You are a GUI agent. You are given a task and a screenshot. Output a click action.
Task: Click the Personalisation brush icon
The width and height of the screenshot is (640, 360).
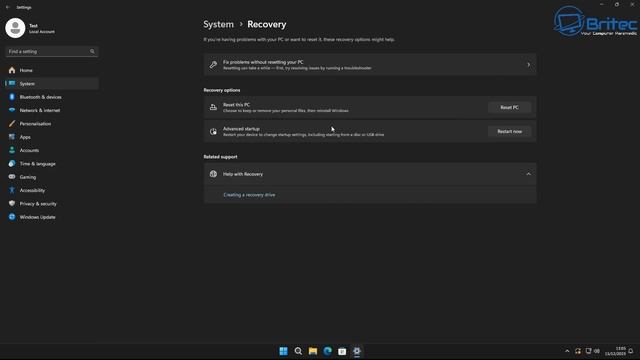(x=12, y=124)
